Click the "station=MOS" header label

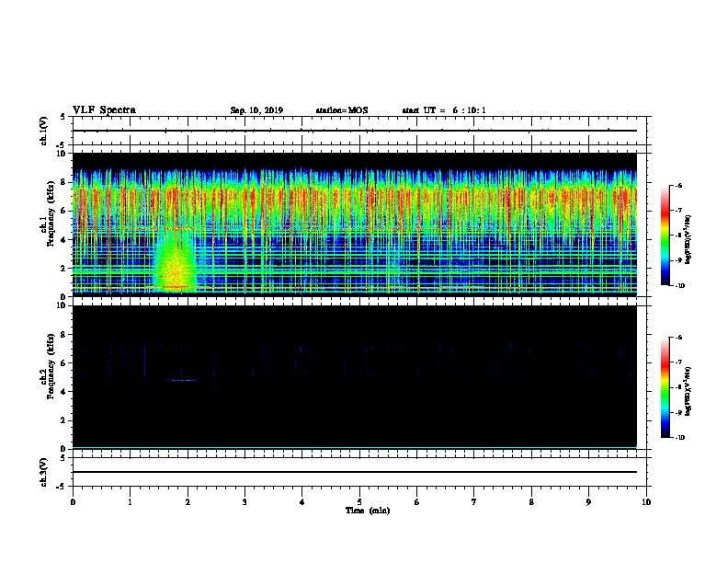(342, 110)
